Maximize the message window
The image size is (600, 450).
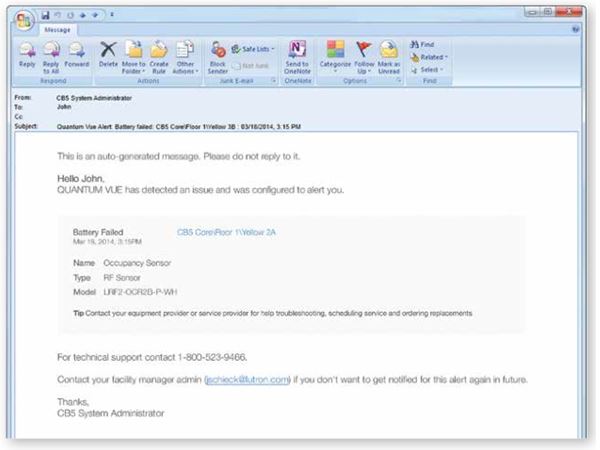click(548, 12)
